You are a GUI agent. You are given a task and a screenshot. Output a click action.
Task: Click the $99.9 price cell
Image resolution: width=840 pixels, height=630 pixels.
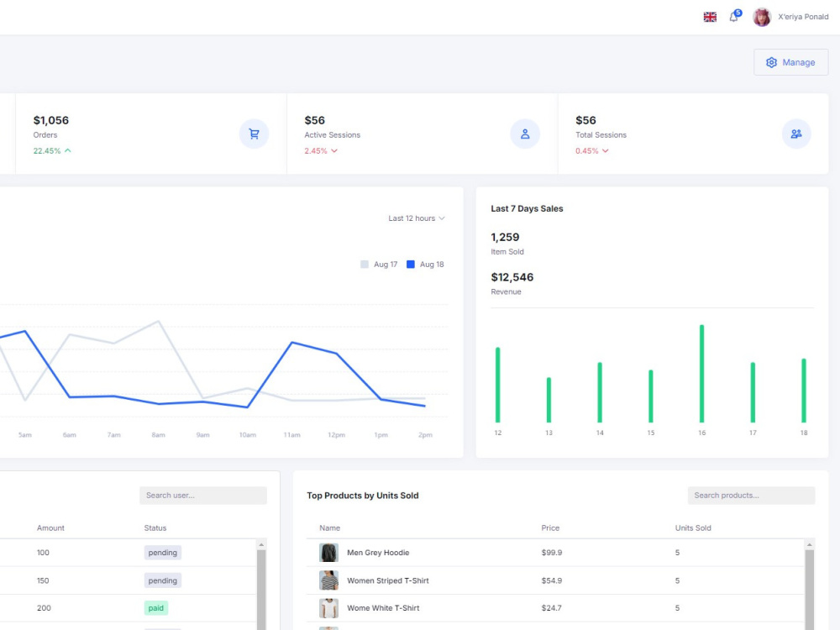552,553
